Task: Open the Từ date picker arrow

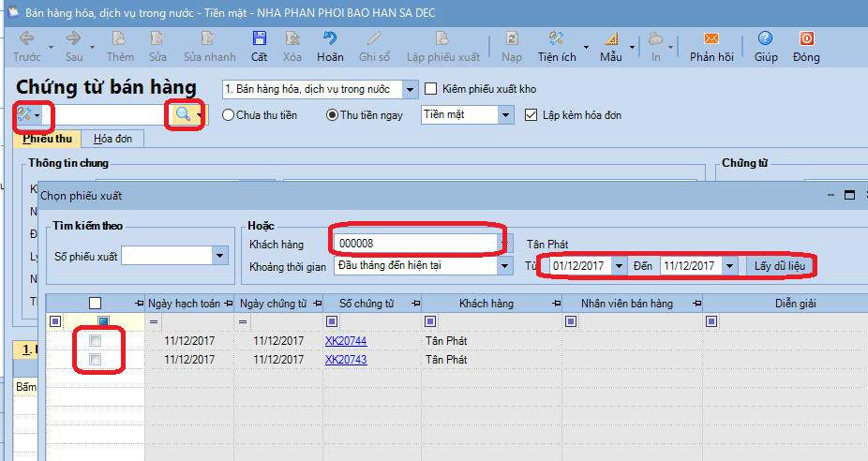Action: tap(619, 266)
